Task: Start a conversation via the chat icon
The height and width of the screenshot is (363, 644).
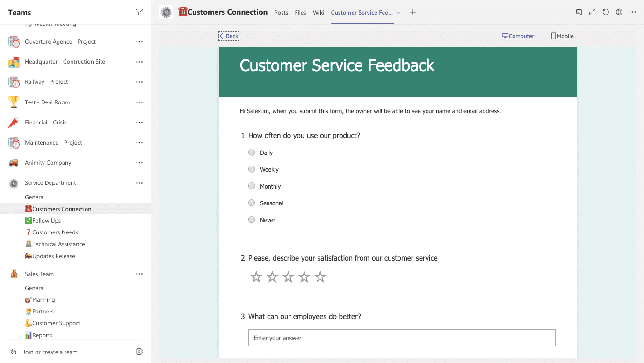Action: 579,12
